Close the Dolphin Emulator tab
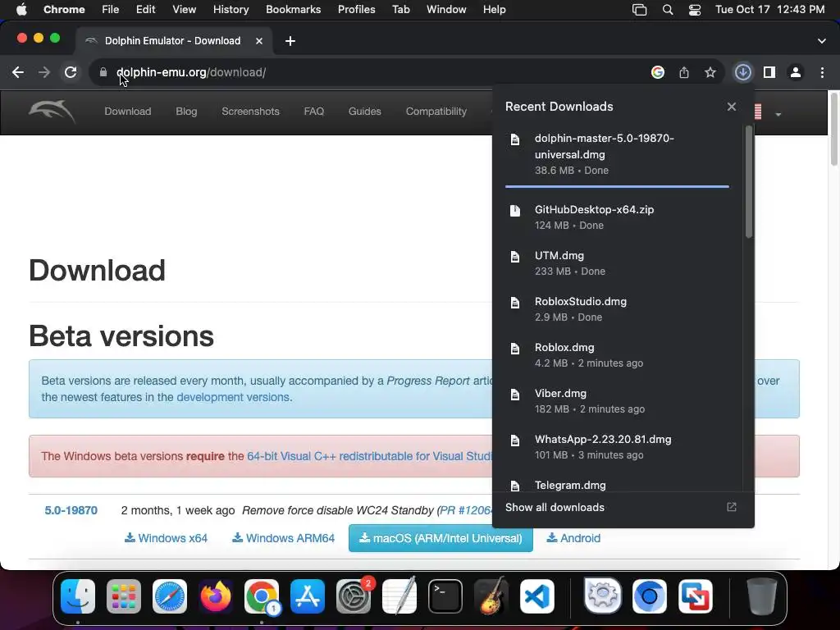The image size is (840, 630). point(259,41)
